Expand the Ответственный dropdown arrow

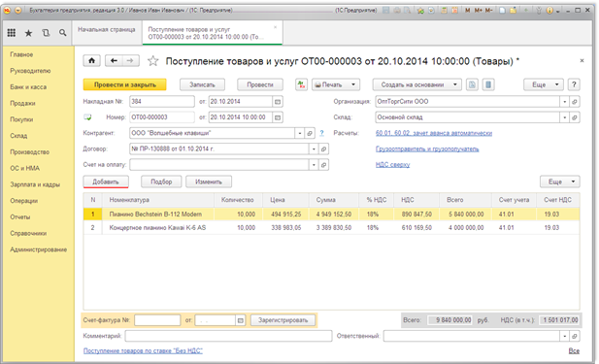pyautogui.click(x=565, y=336)
